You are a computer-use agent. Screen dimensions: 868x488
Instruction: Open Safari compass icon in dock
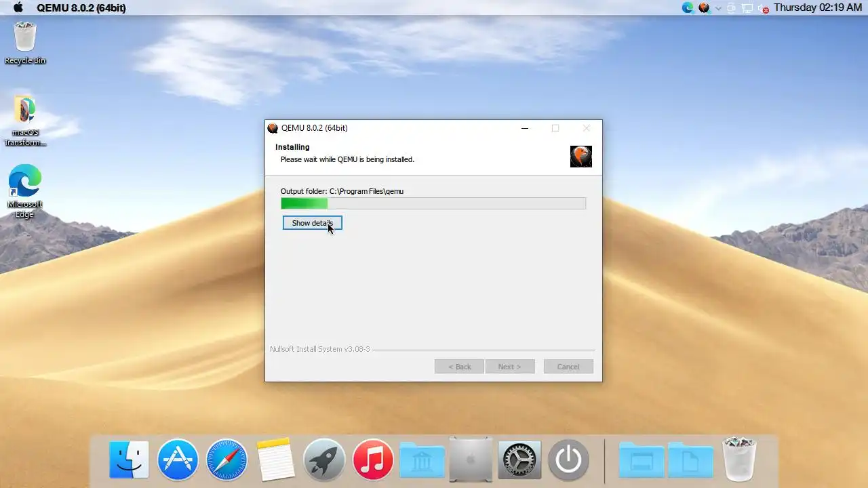point(226,460)
